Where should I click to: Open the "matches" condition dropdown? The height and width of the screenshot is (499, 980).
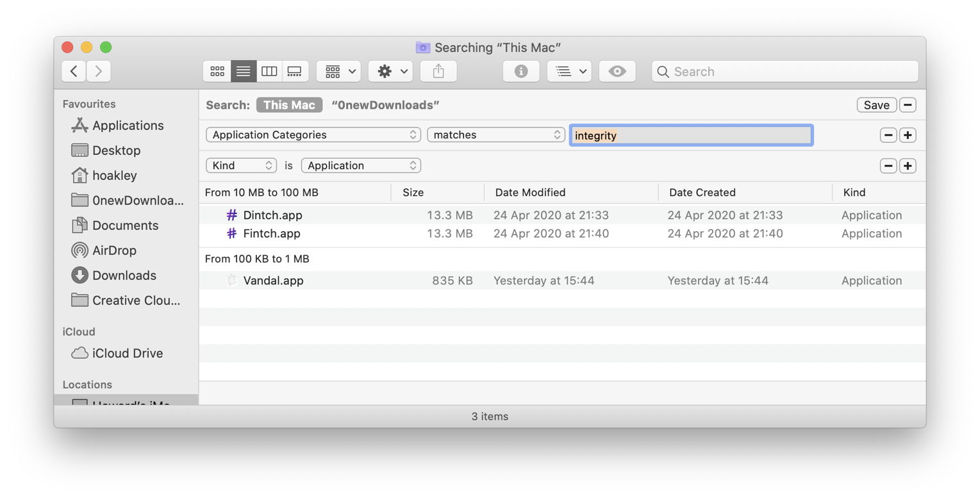coord(495,135)
